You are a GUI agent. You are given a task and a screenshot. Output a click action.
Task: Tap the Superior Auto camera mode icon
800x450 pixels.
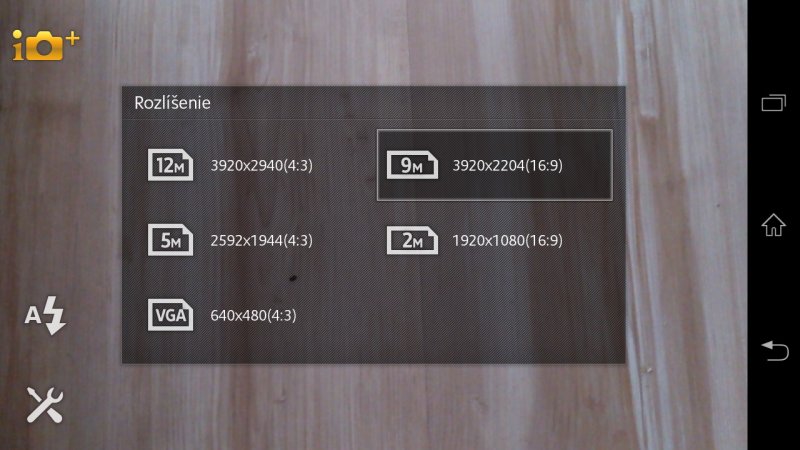click(x=45, y=45)
